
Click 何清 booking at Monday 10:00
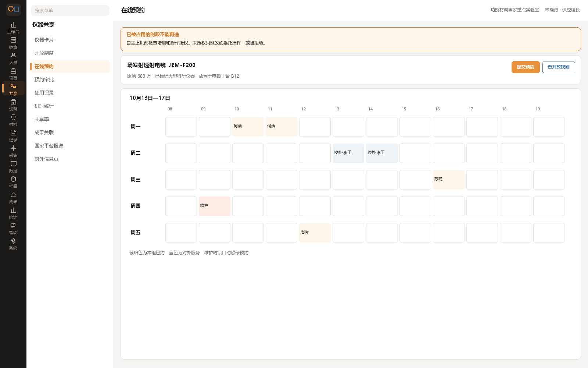pos(248,127)
